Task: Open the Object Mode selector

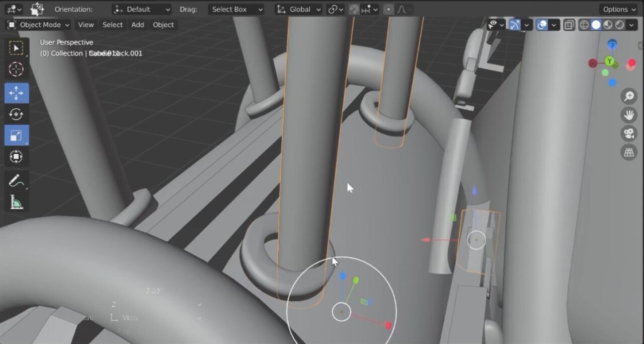Action: [39, 25]
